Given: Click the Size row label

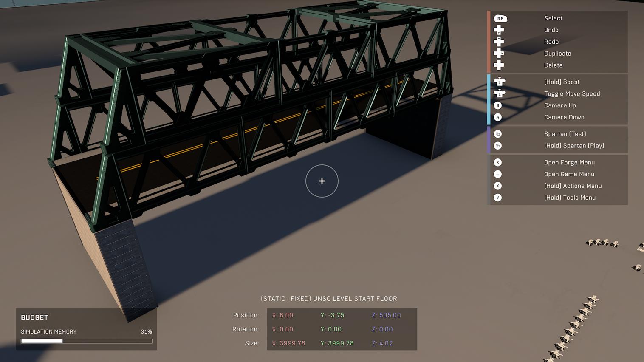Looking at the screenshot, I should [252, 343].
